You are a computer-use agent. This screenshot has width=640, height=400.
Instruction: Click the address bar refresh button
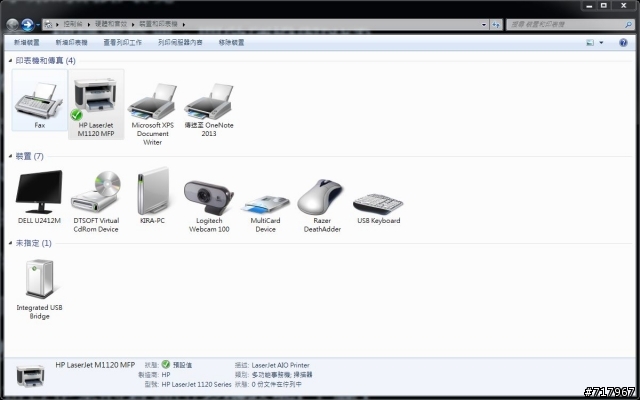pos(496,24)
